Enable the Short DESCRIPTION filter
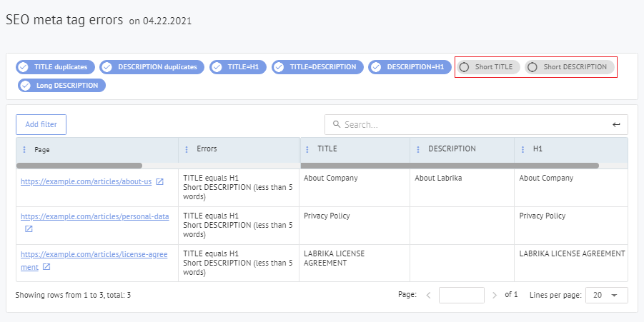Viewport: 644px width, 322px height. tap(569, 67)
